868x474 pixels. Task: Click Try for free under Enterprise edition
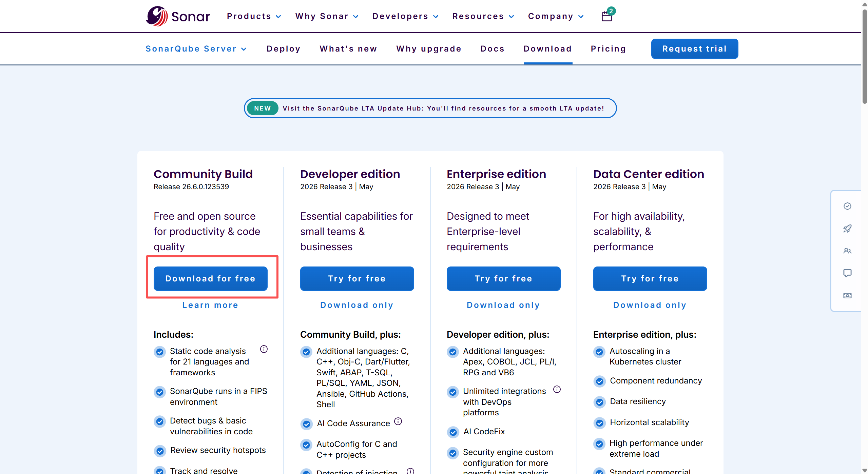point(503,278)
